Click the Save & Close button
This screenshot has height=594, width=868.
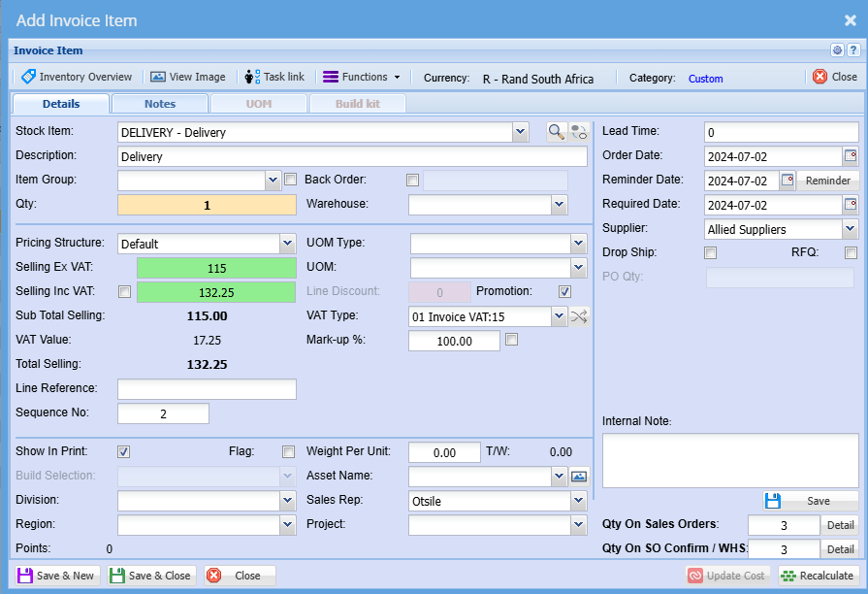coord(151,576)
